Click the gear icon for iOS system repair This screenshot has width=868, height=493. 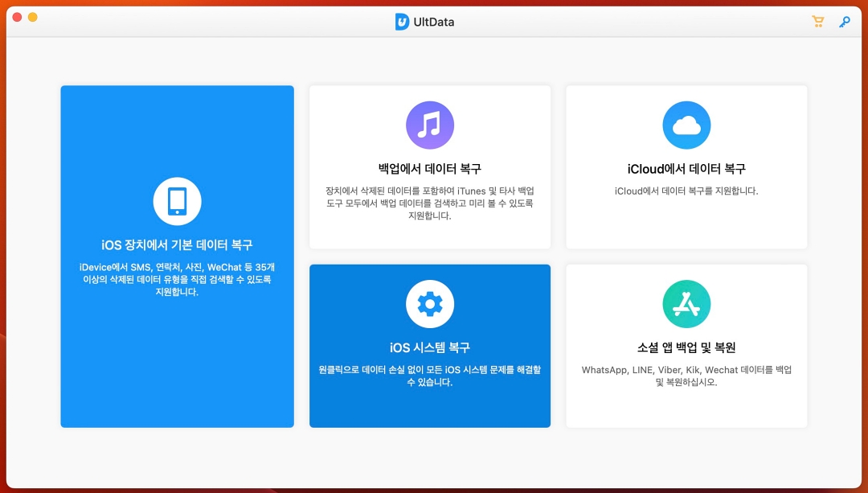[x=430, y=304]
